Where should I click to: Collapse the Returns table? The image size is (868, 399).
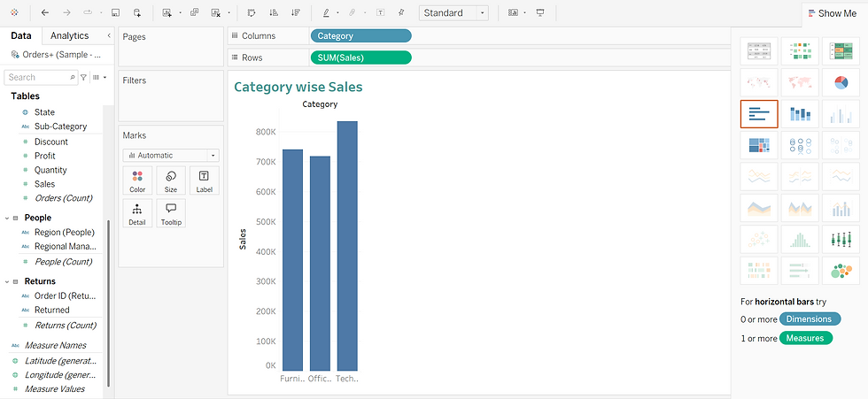click(7, 281)
